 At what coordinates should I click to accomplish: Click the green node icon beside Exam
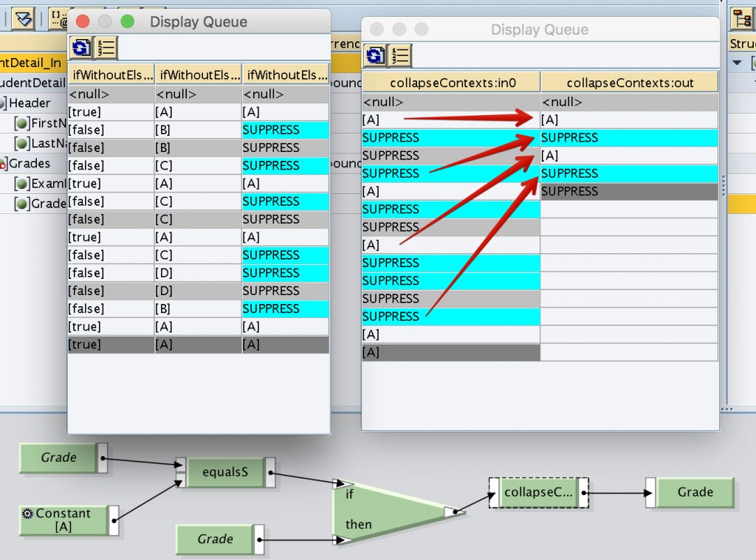[x=21, y=184]
